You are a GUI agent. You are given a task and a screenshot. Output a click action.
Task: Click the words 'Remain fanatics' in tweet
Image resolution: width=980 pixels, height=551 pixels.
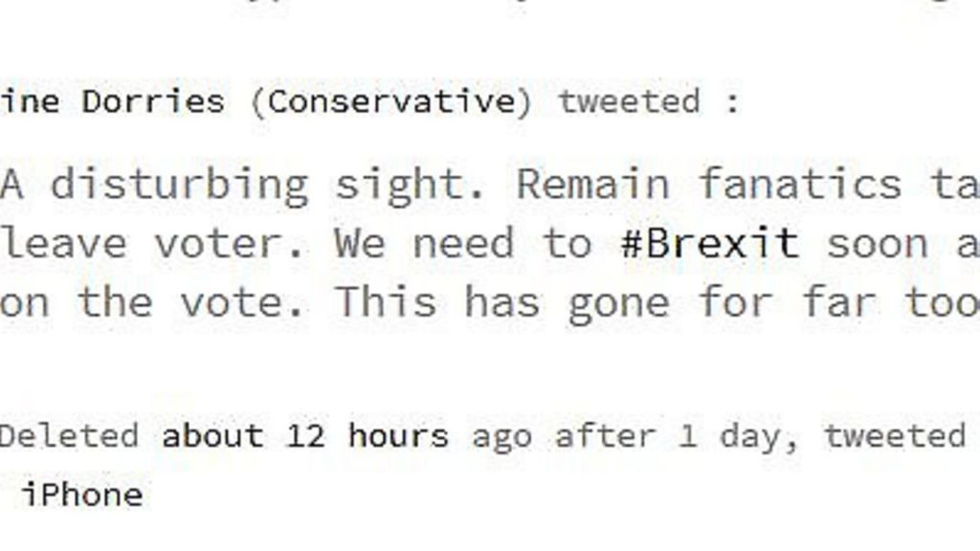coord(709,185)
